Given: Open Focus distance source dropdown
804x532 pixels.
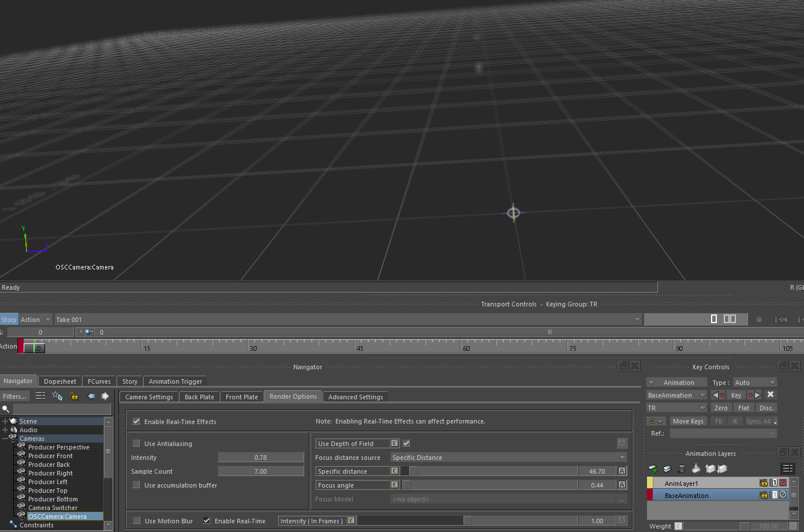Looking at the screenshot, I should click(x=509, y=458).
